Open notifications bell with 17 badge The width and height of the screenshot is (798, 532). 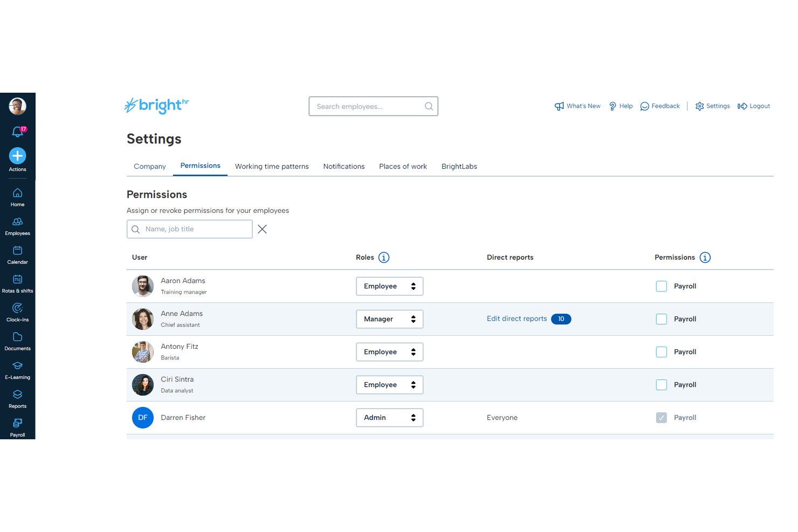[x=18, y=131]
